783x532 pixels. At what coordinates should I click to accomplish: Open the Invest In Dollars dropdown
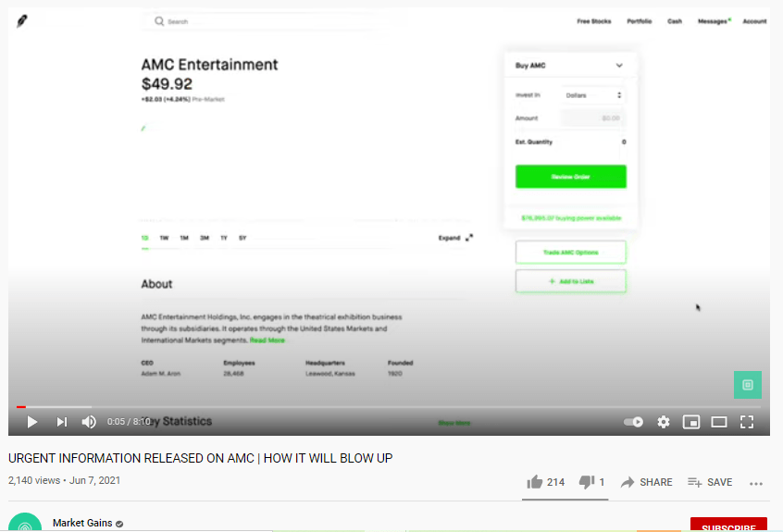tap(593, 94)
